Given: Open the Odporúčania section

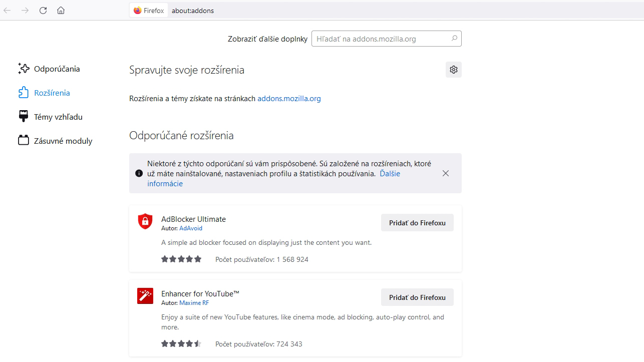Looking at the screenshot, I should [49, 69].
